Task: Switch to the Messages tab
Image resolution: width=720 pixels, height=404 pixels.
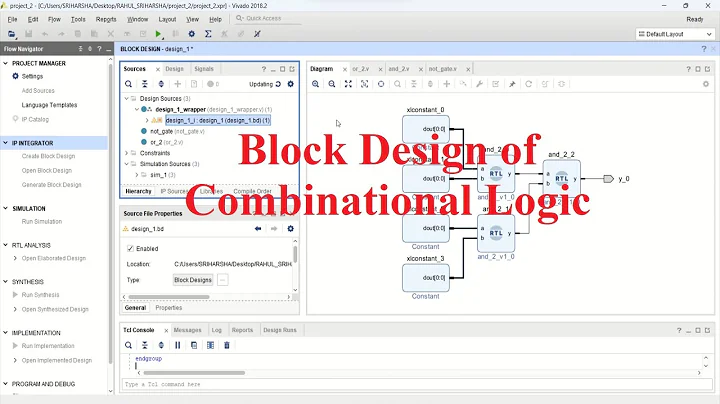Action: point(187,330)
